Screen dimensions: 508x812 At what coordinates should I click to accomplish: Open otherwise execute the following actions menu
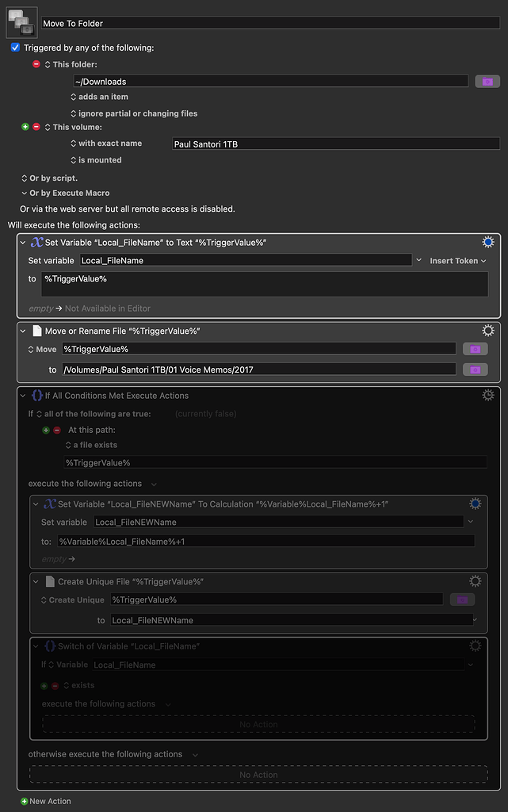tap(195, 755)
